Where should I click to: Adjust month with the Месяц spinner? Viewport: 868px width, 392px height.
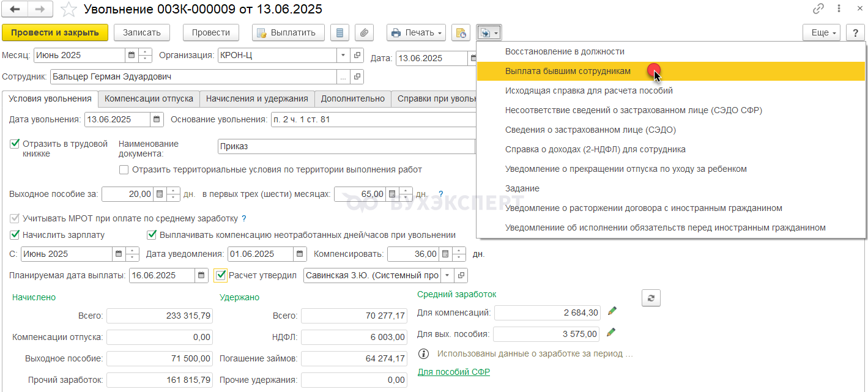tap(145, 55)
